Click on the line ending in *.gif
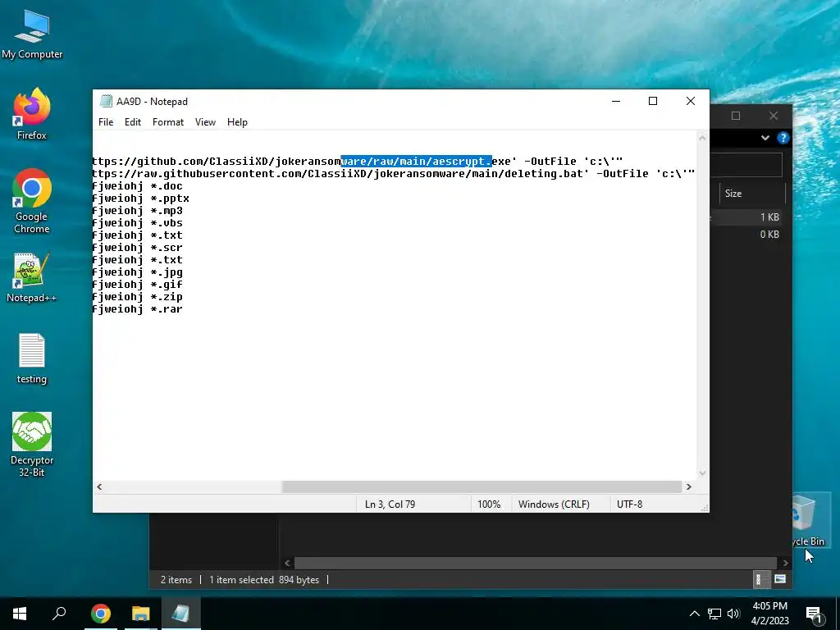The width and height of the screenshot is (840, 630). [138, 285]
